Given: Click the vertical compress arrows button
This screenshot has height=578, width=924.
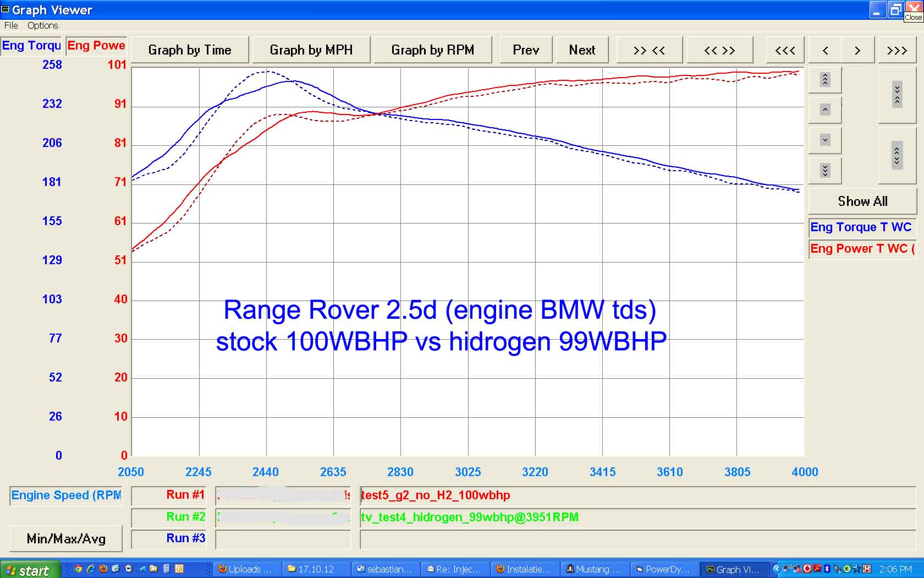Looking at the screenshot, I should [897, 95].
